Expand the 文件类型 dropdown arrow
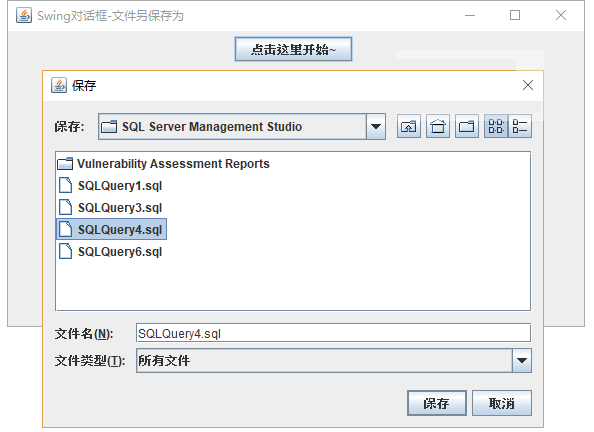This screenshot has height=432, width=594. (x=522, y=360)
